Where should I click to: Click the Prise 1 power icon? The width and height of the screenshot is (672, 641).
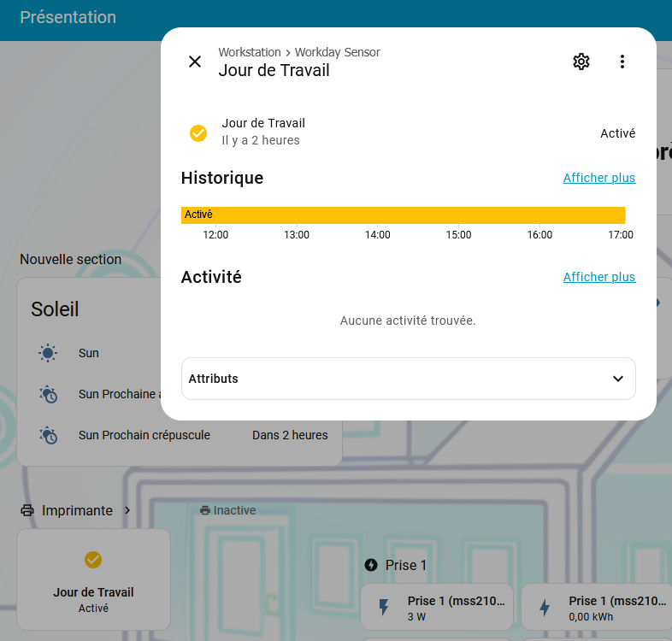click(371, 565)
